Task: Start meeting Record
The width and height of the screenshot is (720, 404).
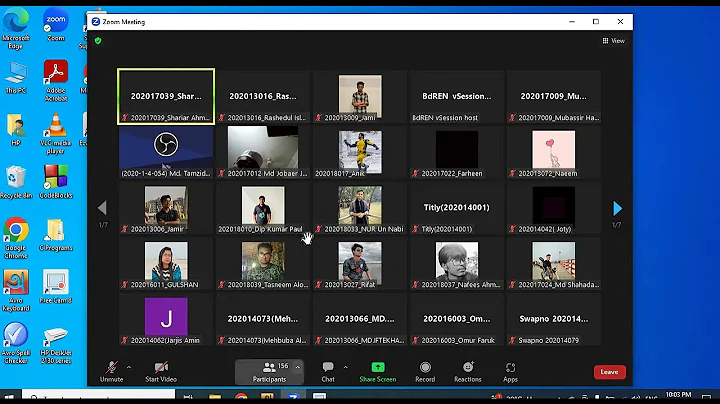Action: (x=425, y=371)
